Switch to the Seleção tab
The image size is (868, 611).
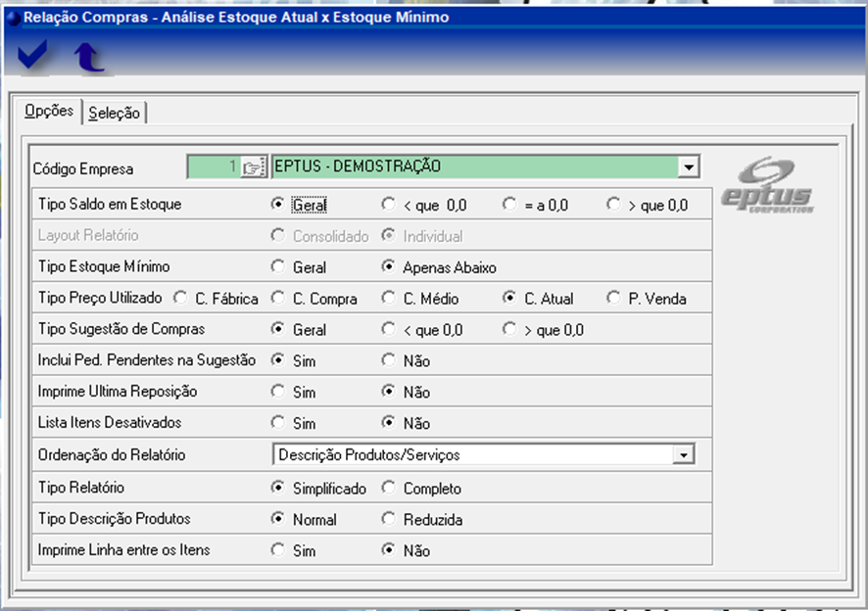tap(114, 113)
